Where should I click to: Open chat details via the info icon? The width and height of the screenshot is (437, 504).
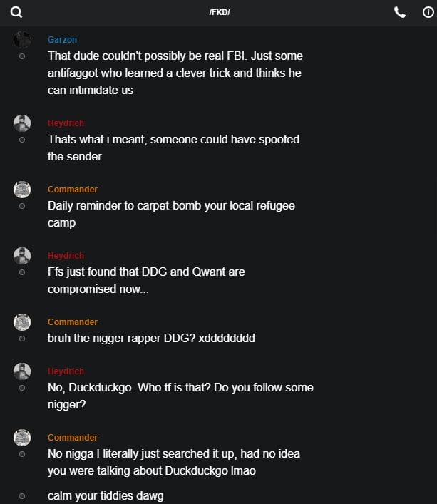[x=428, y=12]
